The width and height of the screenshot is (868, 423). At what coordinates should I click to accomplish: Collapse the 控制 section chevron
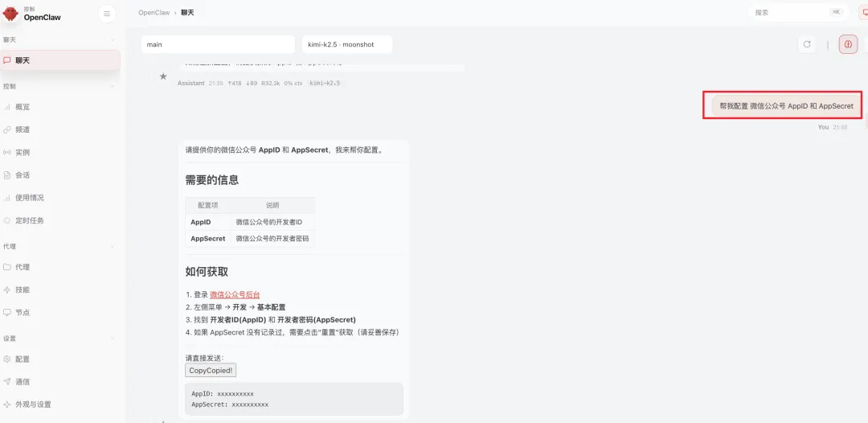113,86
